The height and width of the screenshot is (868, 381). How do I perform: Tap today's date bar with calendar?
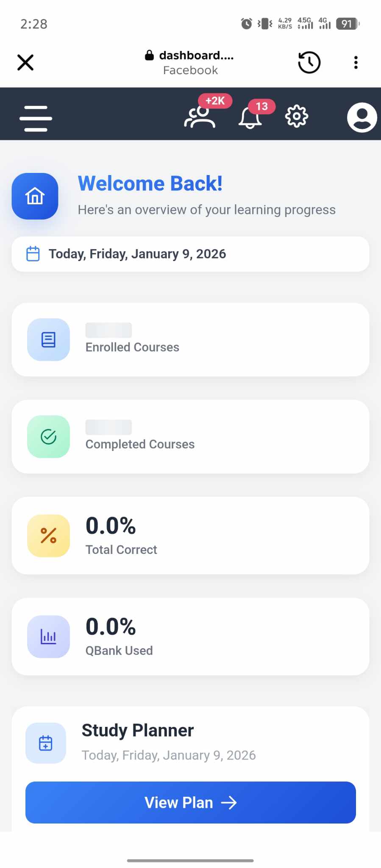190,254
